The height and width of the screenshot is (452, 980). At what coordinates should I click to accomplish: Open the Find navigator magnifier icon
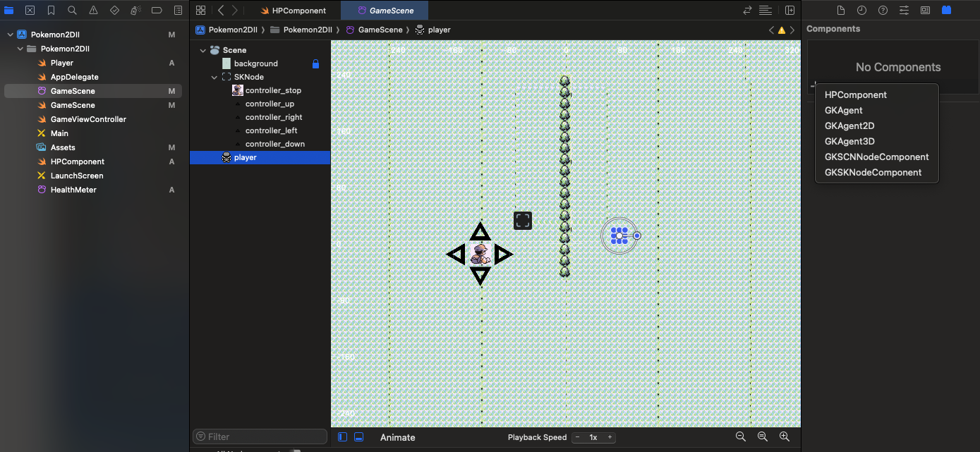pos(72,11)
